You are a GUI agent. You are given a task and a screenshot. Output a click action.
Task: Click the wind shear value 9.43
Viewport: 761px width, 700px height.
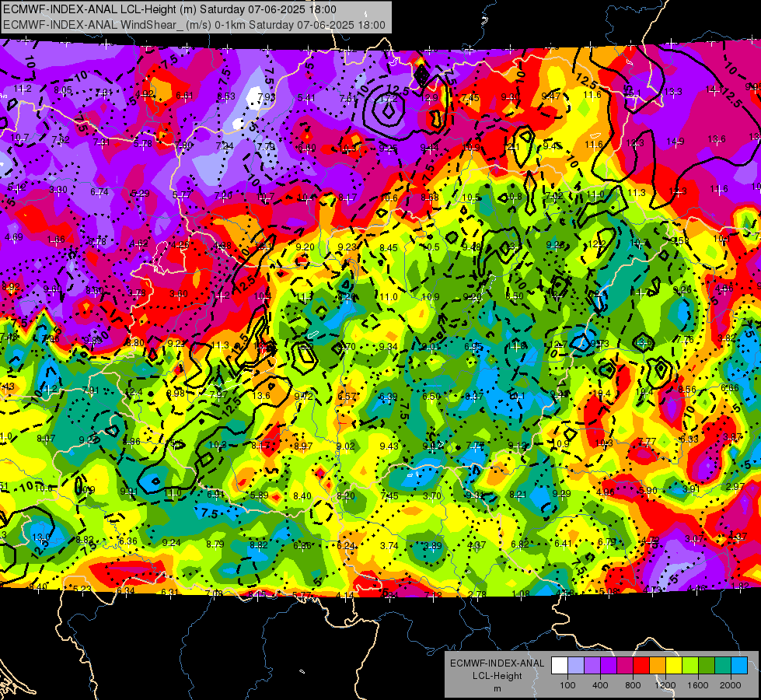coord(389,446)
